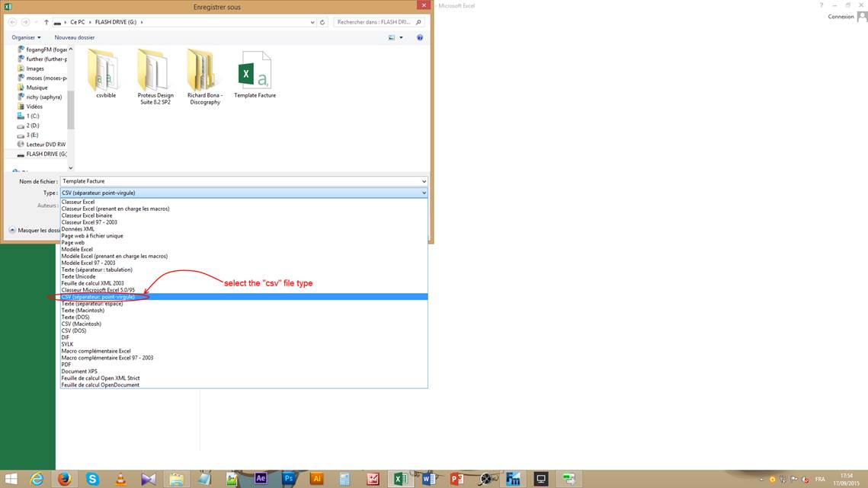Open the csvbible folder

tap(104, 74)
